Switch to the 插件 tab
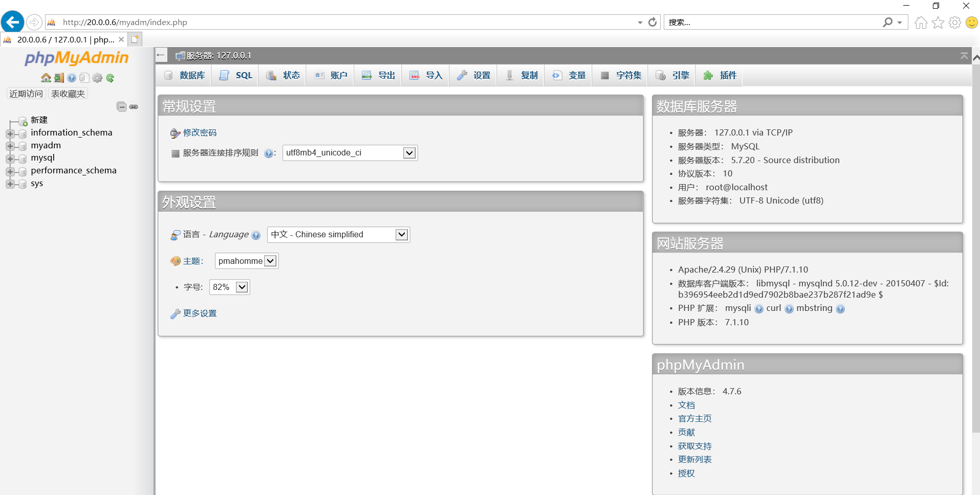 point(720,75)
